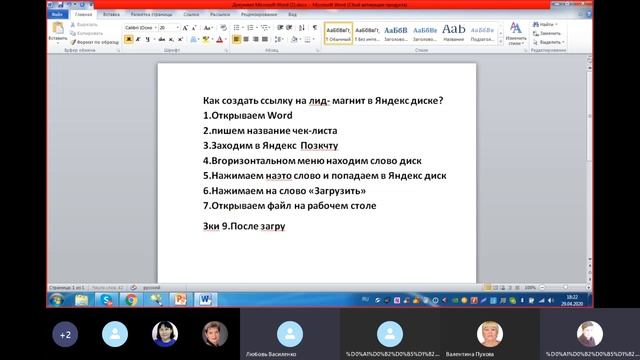Click the Subscript icon
Image resolution: width=640 pixels, height=360 pixels.
[171, 40]
